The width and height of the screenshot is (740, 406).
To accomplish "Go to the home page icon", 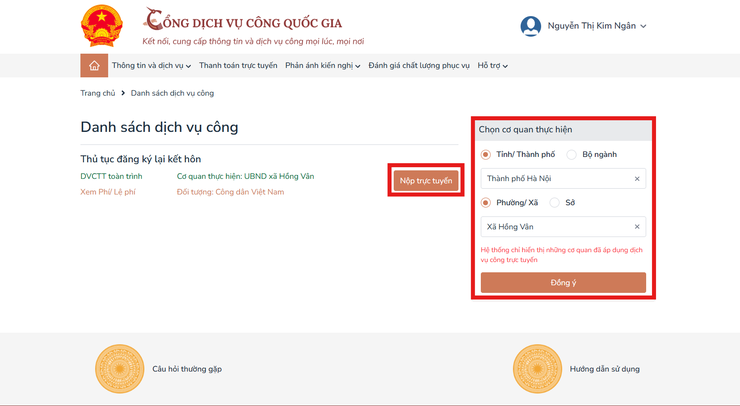I will coord(94,66).
